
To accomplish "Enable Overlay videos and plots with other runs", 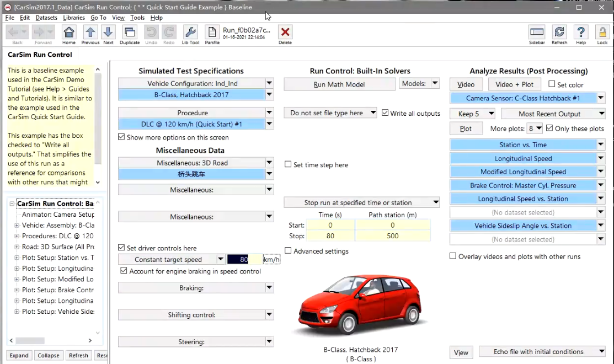I will 453,256.
